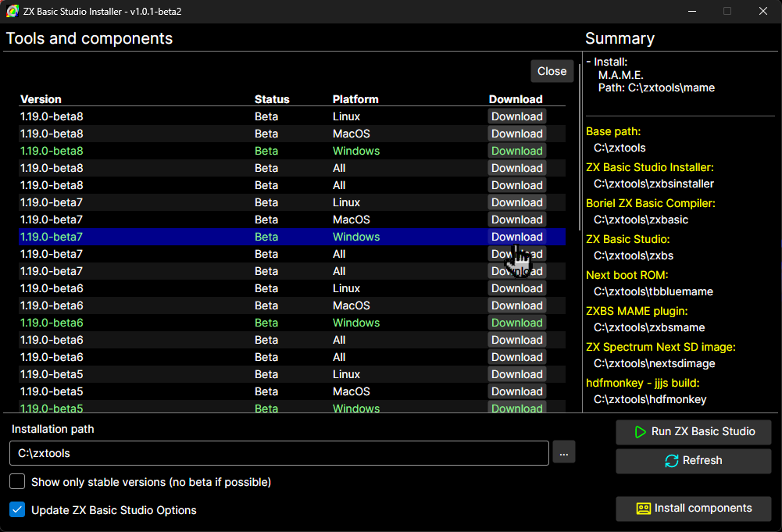Click the C:\zxtools\tbbluemame path text
The width and height of the screenshot is (782, 532).
tap(653, 291)
